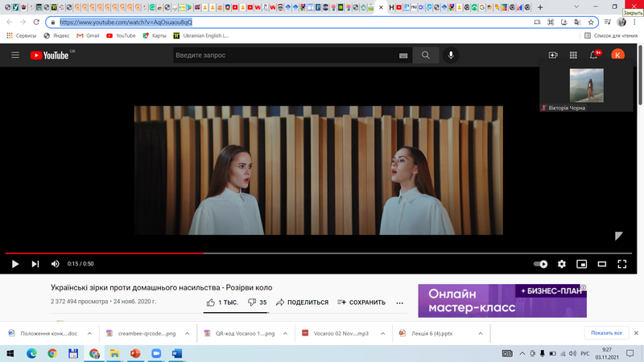Open a new browser tab
The width and height of the screenshot is (644, 362).
tap(540, 7)
